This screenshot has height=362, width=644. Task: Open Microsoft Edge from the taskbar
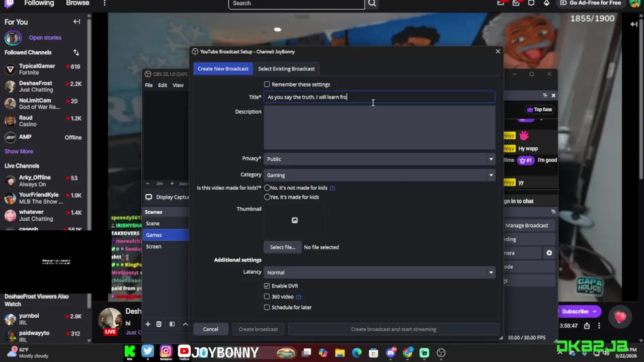click(357, 353)
